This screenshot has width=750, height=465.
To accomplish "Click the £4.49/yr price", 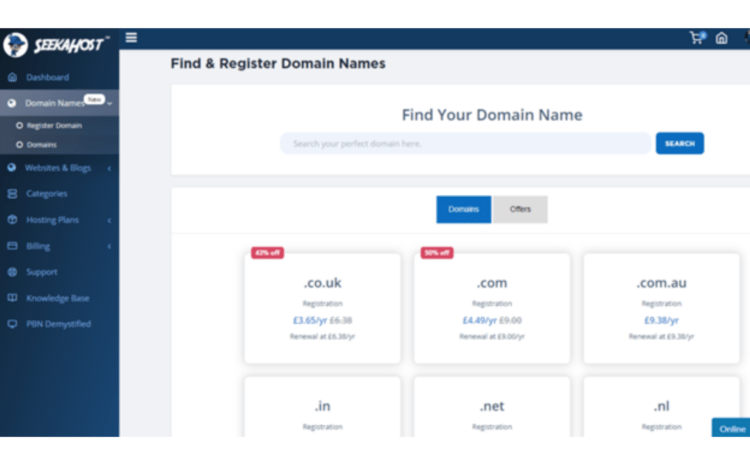I will click(479, 320).
